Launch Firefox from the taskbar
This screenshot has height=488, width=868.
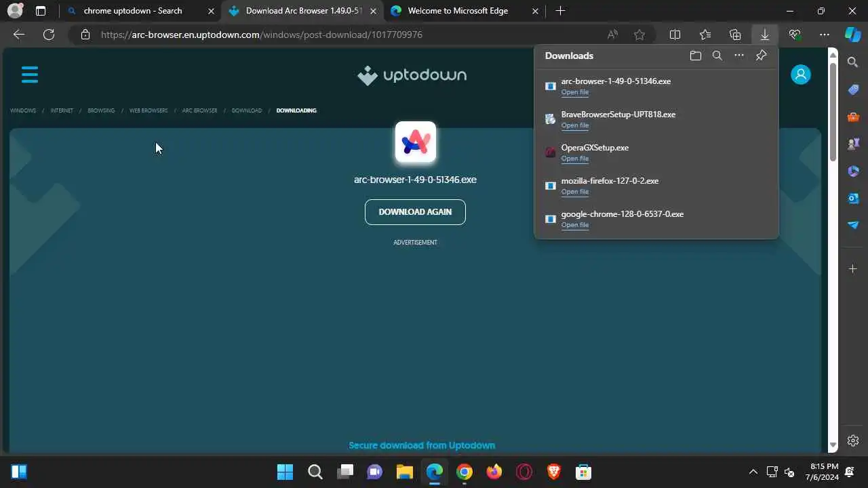click(494, 472)
